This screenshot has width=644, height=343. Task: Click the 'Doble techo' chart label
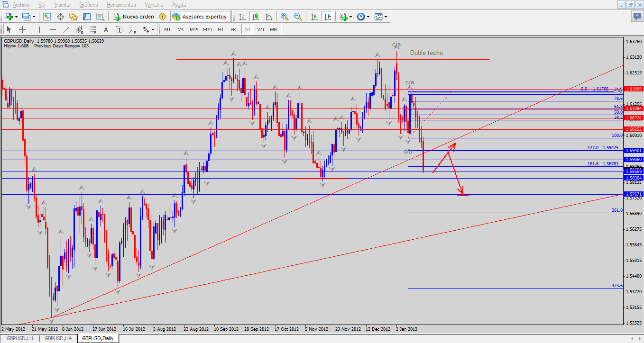pos(426,53)
